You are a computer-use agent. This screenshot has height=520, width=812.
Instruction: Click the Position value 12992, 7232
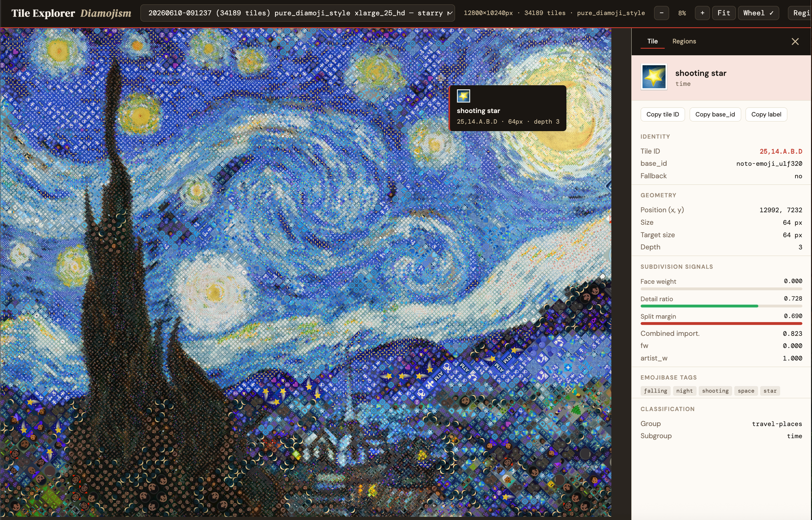pos(780,210)
